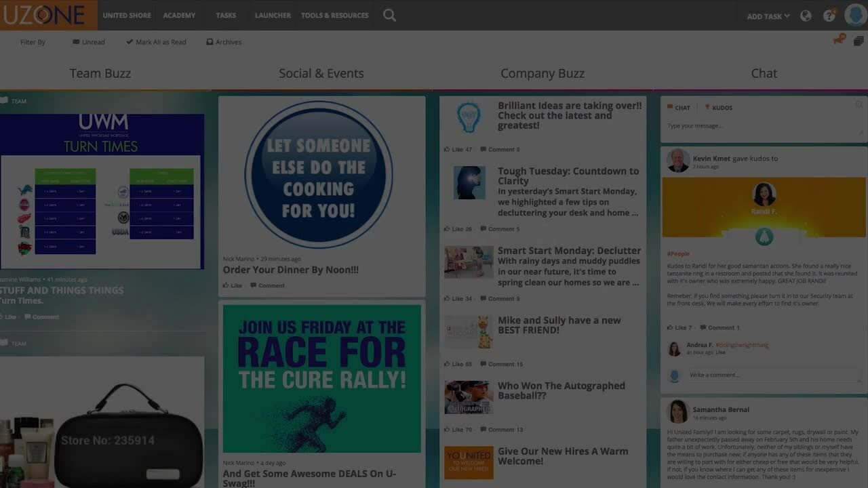The width and height of the screenshot is (868, 488).
Task: Open Smart Start Monday: Declutter article
Action: click(569, 251)
